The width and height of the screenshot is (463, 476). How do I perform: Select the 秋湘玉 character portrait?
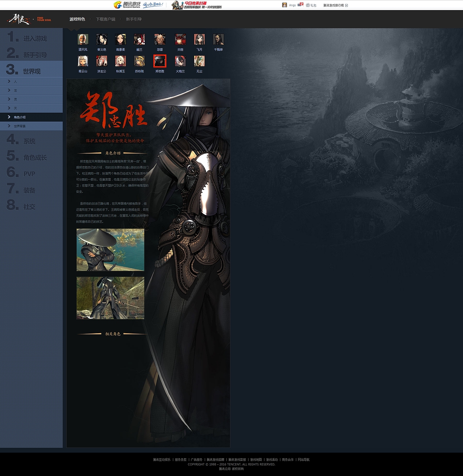click(x=120, y=61)
